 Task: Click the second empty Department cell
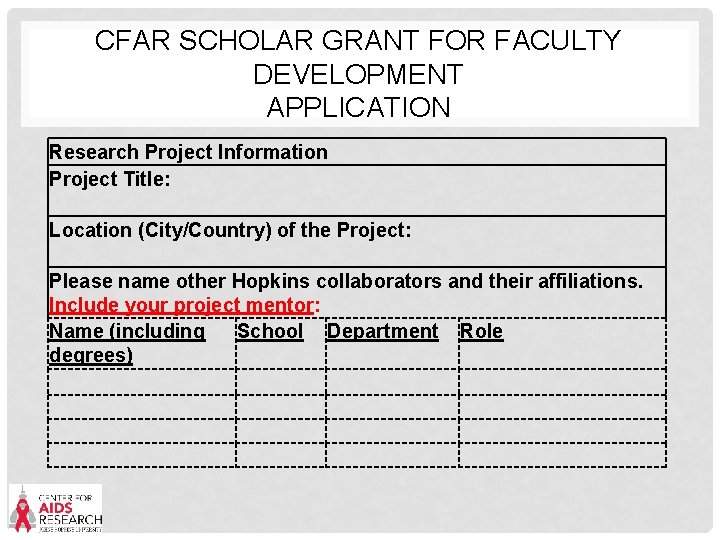[x=392, y=407]
